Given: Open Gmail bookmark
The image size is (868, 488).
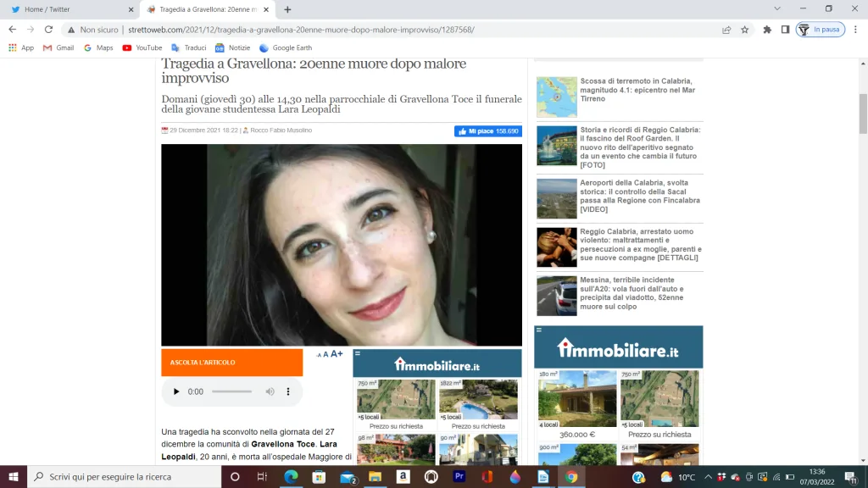Looking at the screenshot, I should (58, 47).
